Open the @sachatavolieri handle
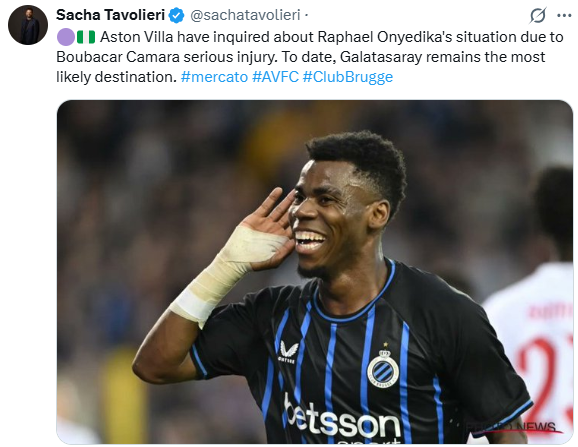 click(245, 15)
